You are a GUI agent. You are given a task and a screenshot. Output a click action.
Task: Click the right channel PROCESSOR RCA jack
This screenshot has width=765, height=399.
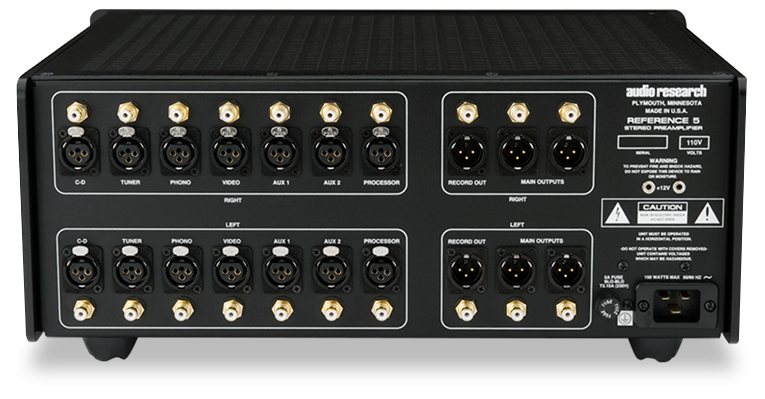tap(381, 112)
